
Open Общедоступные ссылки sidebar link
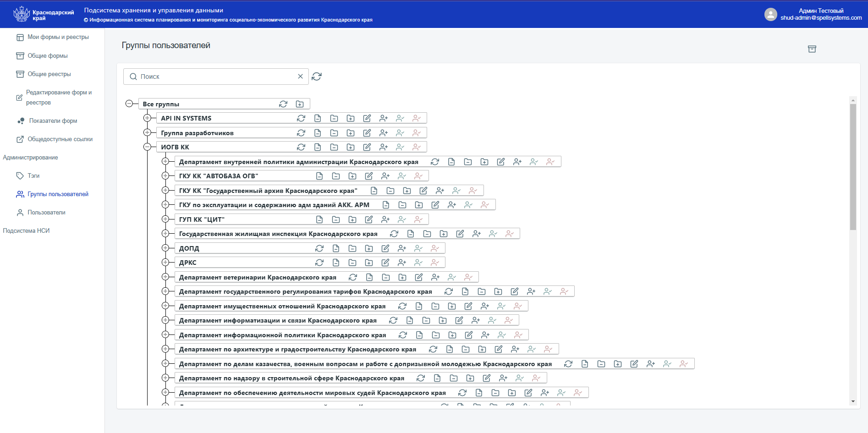[60, 139]
